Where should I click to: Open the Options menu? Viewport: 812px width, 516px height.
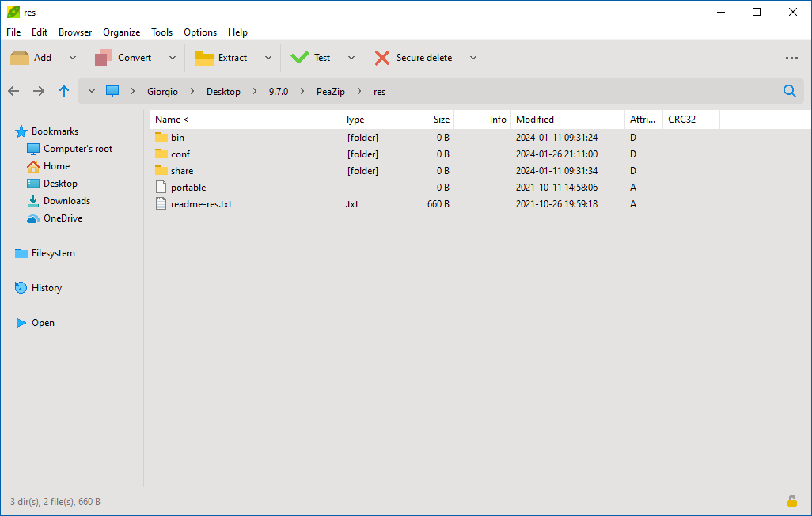[200, 32]
